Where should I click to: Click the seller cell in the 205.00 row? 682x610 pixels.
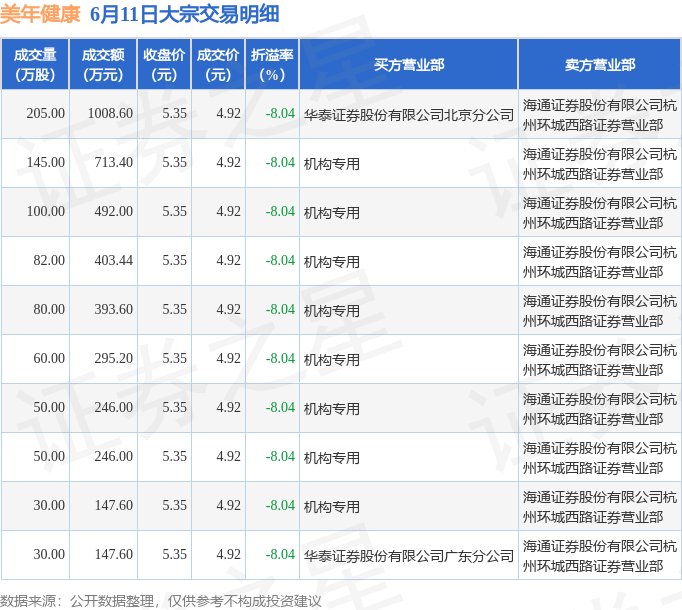[600, 115]
